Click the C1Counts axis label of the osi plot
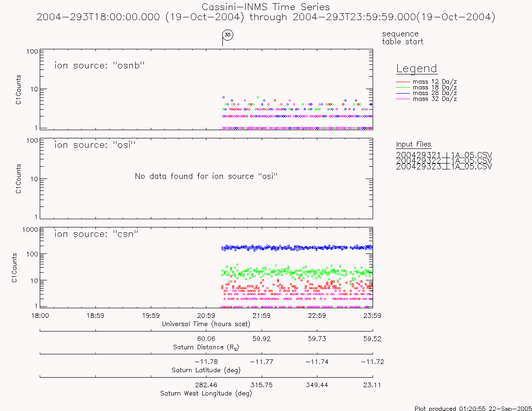Image resolution: width=532 pixels, height=411 pixels. (18, 179)
